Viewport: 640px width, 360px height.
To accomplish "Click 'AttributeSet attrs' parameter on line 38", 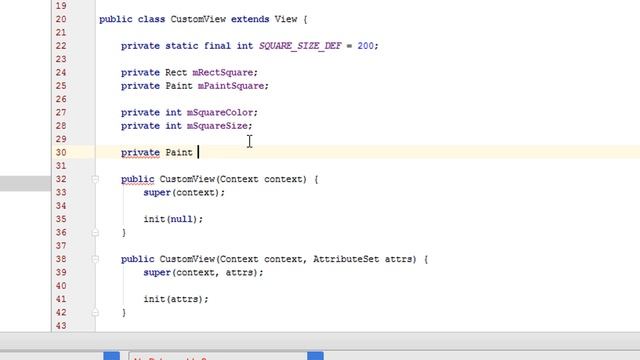I will tap(362, 259).
